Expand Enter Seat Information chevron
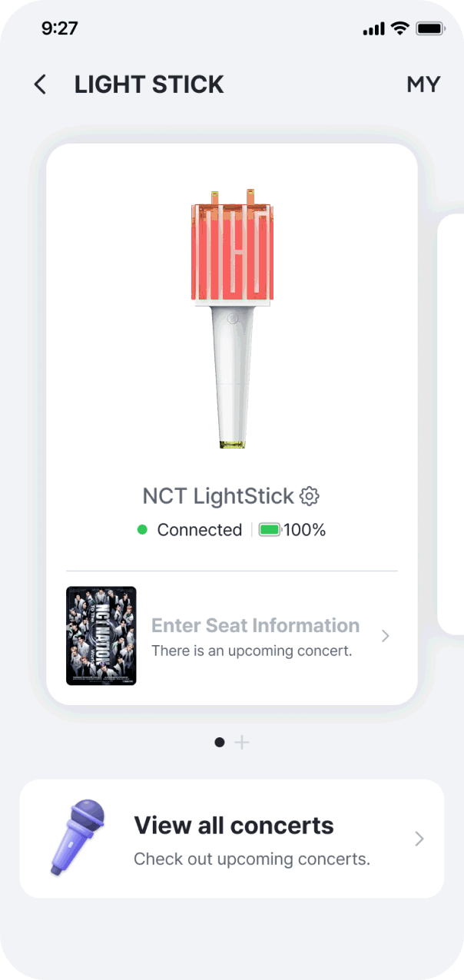The width and height of the screenshot is (464, 980). [386, 636]
